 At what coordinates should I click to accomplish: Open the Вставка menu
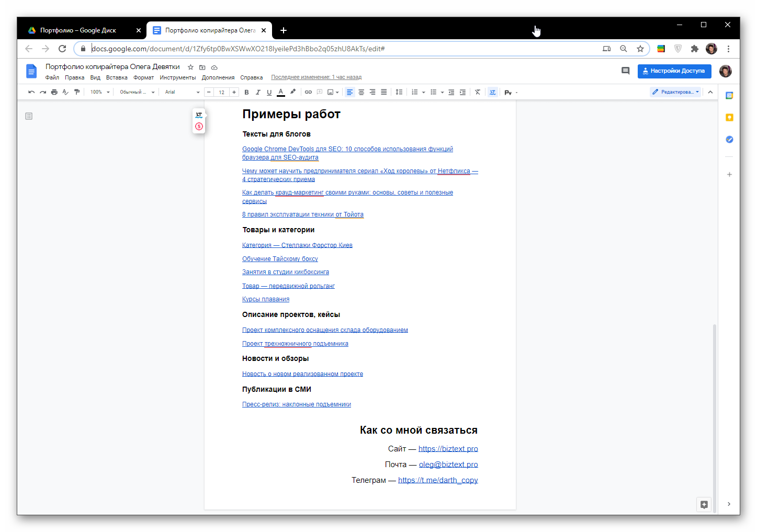(x=117, y=77)
